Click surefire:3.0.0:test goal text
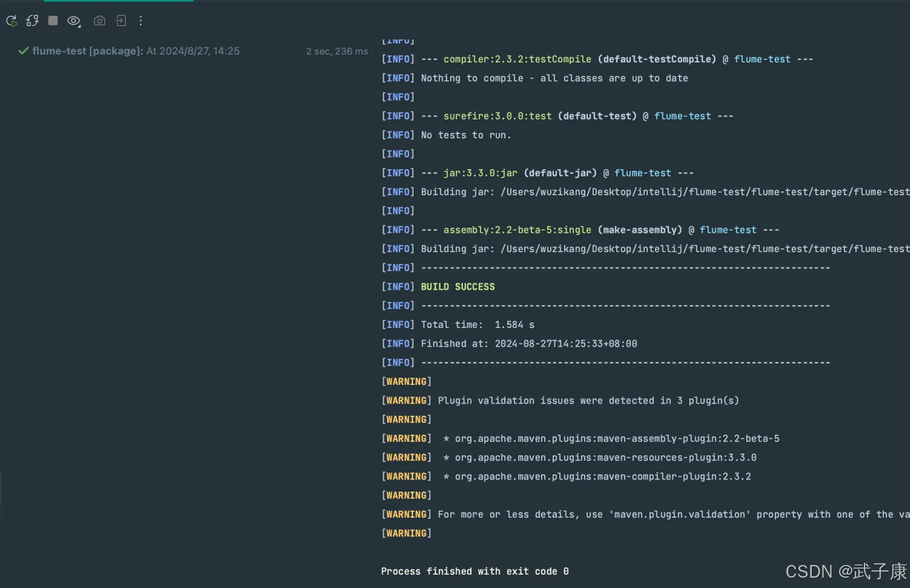This screenshot has height=588, width=910. click(497, 116)
